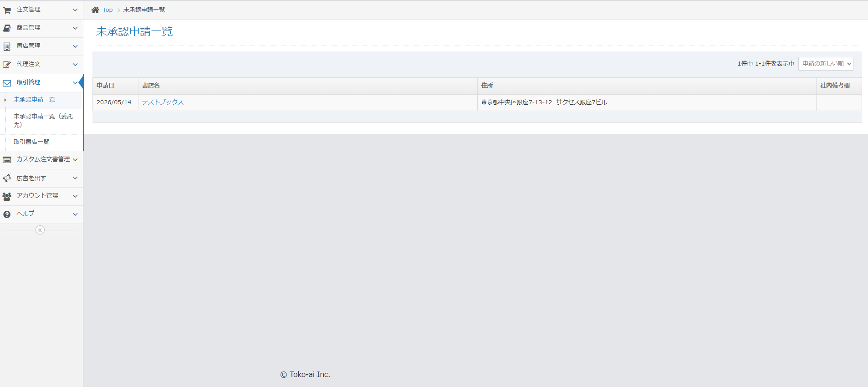The height and width of the screenshot is (387, 868).
Task: Go to Top via breadcrumb link
Action: coord(107,10)
